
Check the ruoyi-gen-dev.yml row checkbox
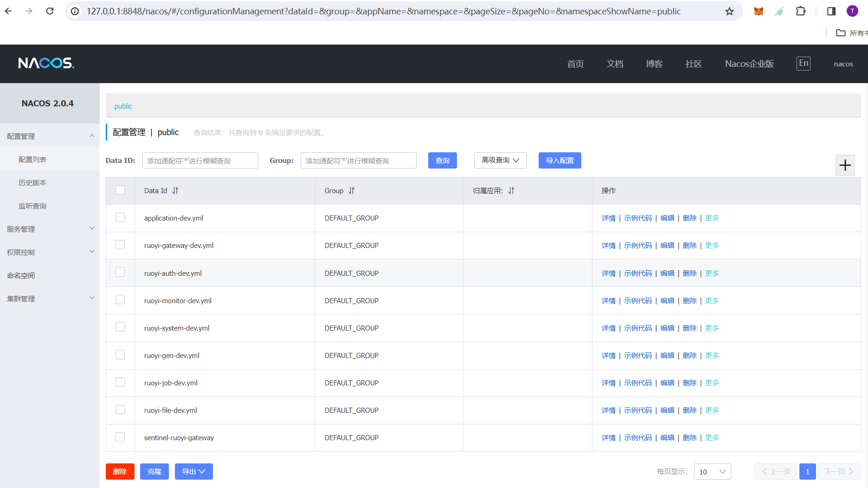tap(120, 355)
